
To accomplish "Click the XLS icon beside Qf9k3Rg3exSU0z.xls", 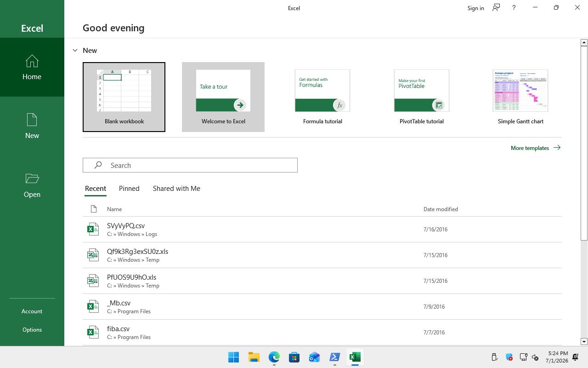I will 93,255.
